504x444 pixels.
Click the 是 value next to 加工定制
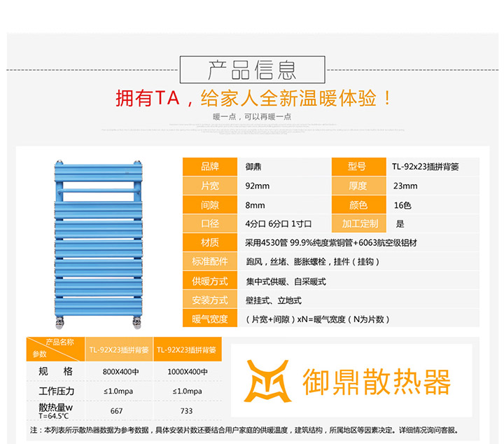(400, 224)
